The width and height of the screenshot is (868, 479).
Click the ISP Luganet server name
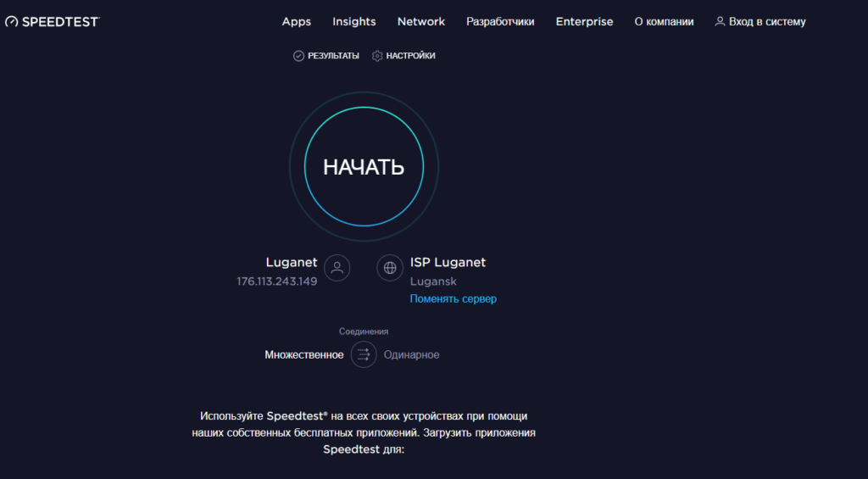tap(448, 263)
